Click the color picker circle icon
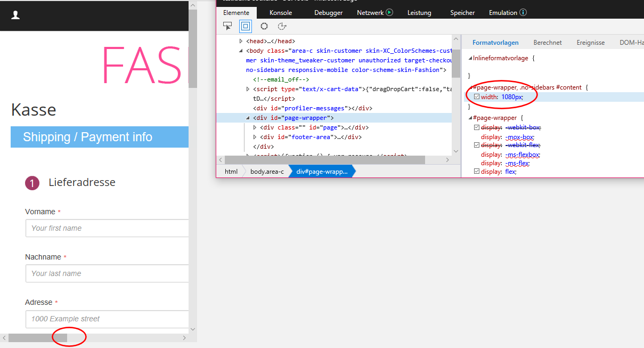The image size is (644, 348). click(x=264, y=26)
